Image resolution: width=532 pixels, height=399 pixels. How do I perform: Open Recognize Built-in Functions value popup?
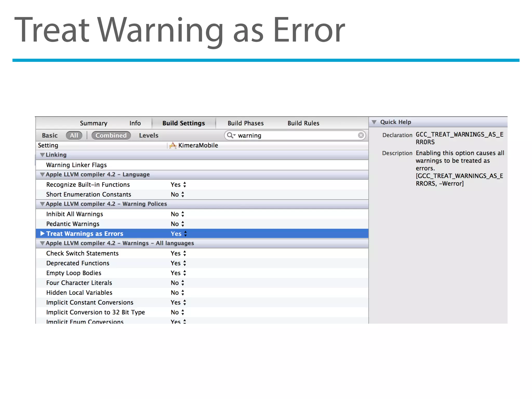tap(178, 185)
